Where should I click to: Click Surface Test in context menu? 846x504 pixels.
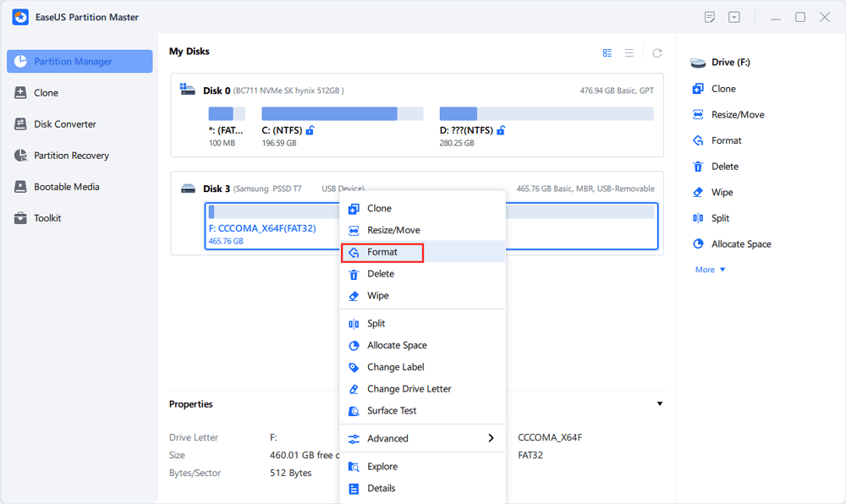click(392, 411)
